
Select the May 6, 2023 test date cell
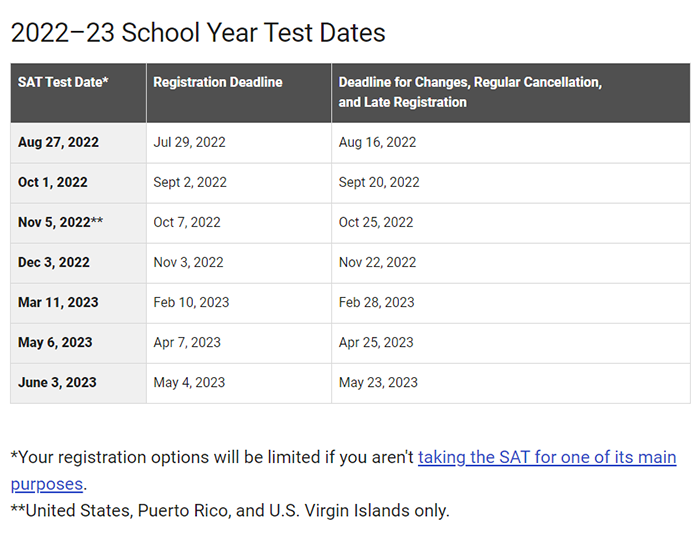point(55,342)
